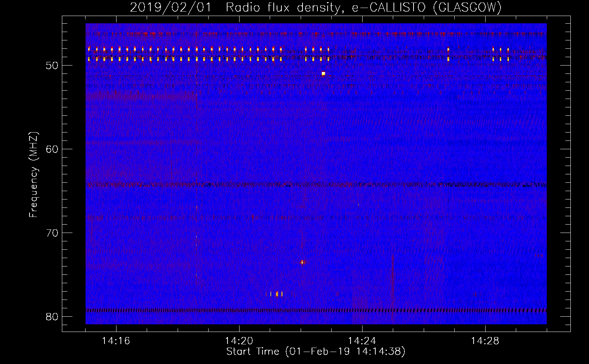Click the 60 frequency tick label
This screenshot has width=589, height=364.
point(52,149)
